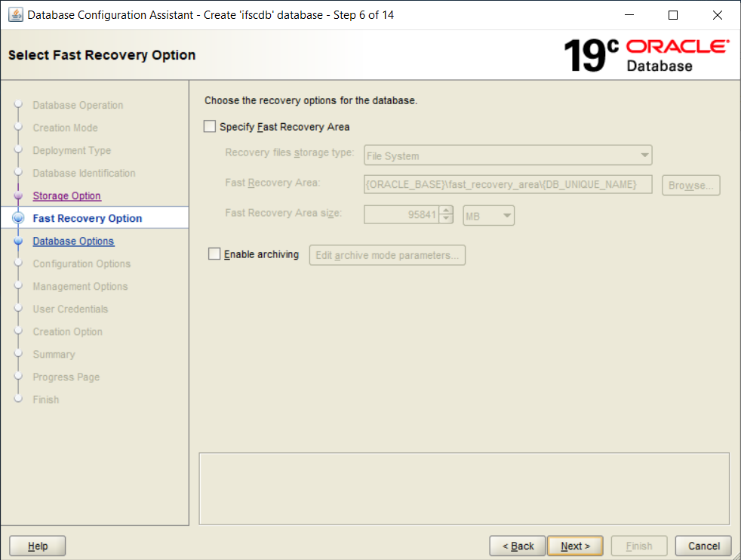Cancel the database creation wizard
The image size is (741, 560).
(x=703, y=546)
